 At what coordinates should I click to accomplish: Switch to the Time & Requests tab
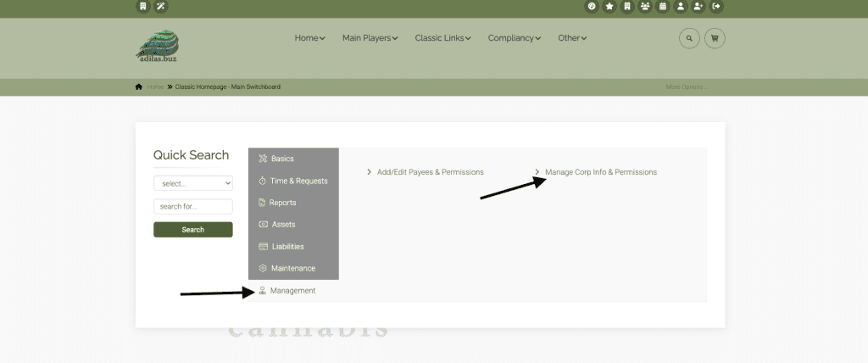(298, 181)
